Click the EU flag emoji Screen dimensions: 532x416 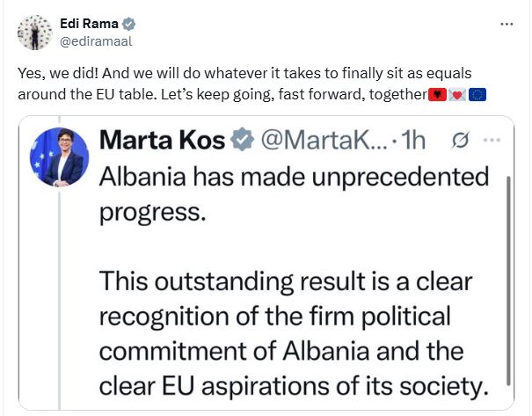[478, 95]
